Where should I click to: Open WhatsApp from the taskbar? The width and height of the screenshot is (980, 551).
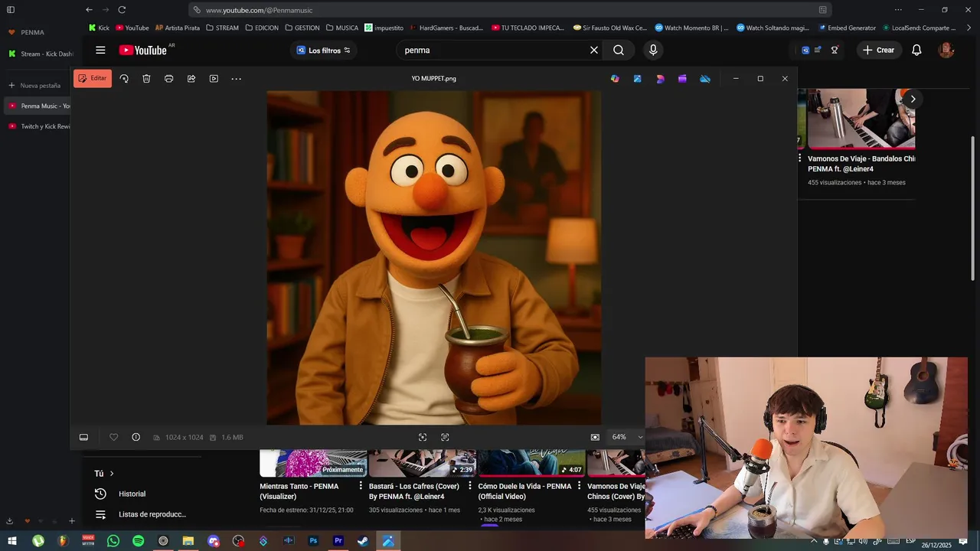113,541
